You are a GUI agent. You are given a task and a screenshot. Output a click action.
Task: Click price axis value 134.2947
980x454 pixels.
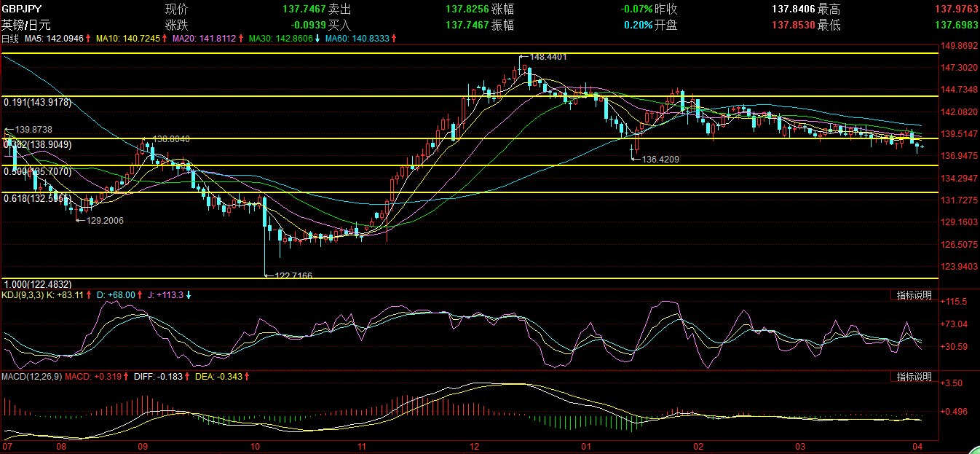click(959, 179)
